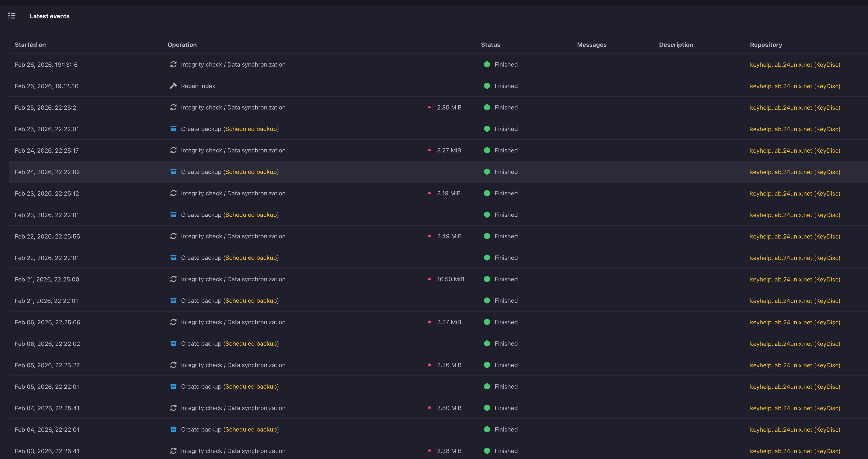
Task: Click the Latest events list icon
Action: pyautogui.click(x=12, y=16)
